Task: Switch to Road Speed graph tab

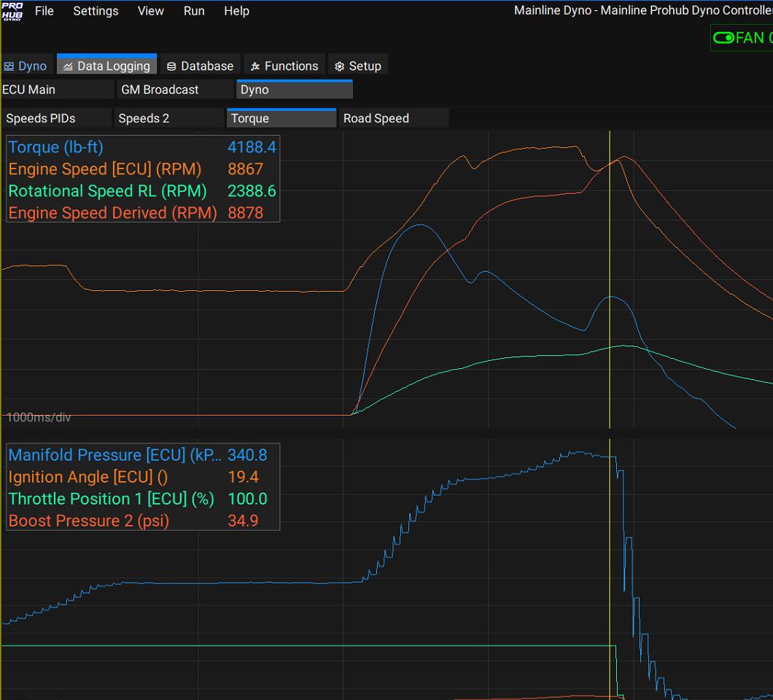Action: (x=393, y=118)
